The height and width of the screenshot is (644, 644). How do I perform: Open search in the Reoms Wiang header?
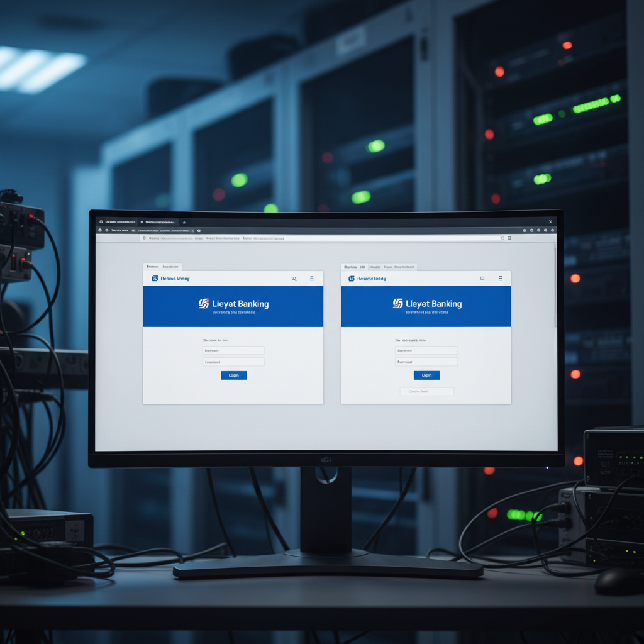(294, 279)
